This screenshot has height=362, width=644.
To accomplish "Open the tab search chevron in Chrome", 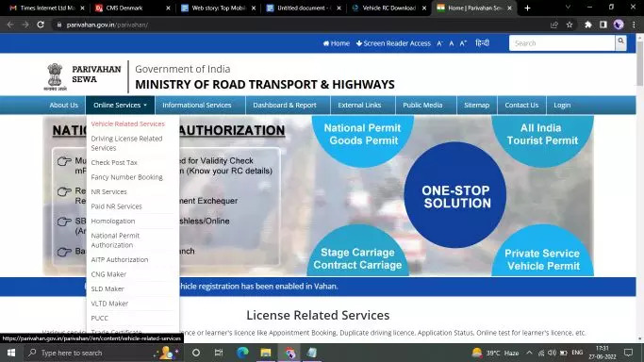I will [x=568, y=8].
